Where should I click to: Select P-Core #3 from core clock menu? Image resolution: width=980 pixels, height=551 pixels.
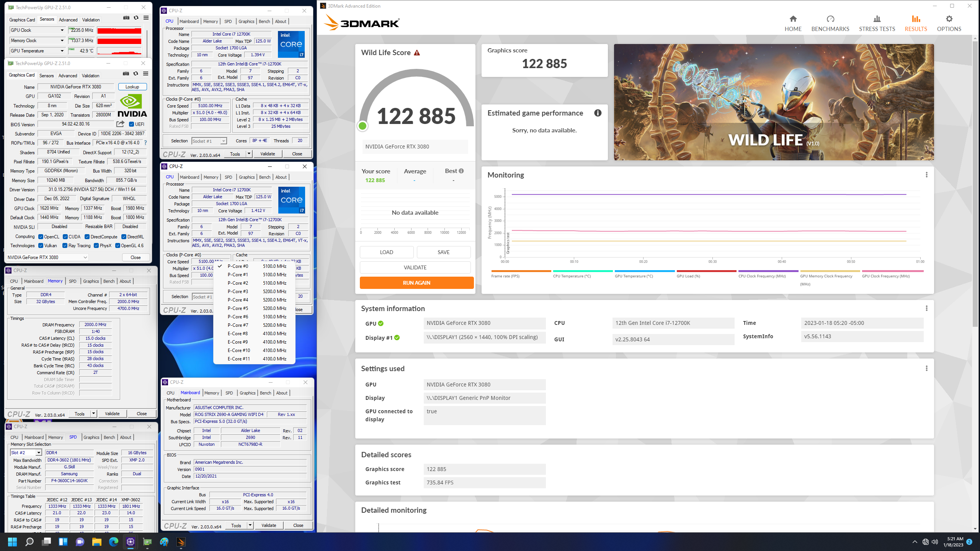tap(255, 292)
